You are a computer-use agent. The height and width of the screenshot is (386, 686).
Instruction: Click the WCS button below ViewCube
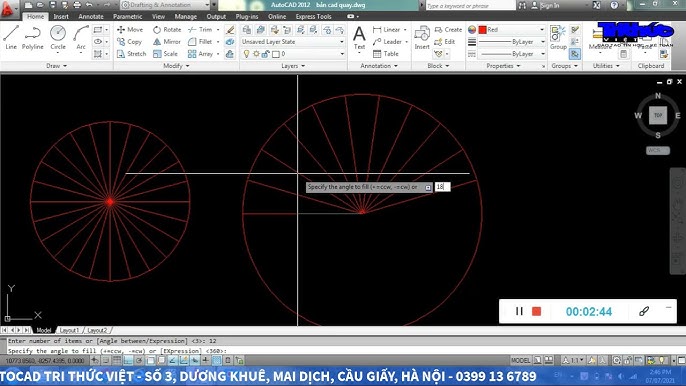658,151
